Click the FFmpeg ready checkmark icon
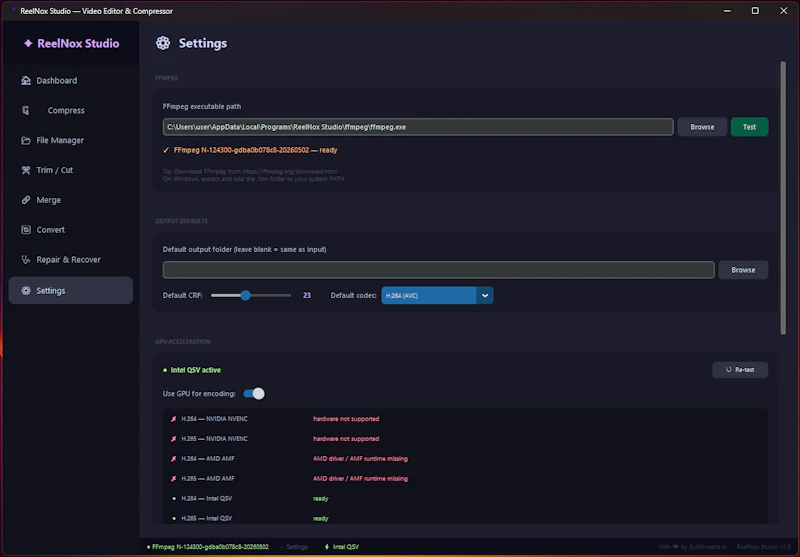The image size is (800, 557). pos(166,150)
